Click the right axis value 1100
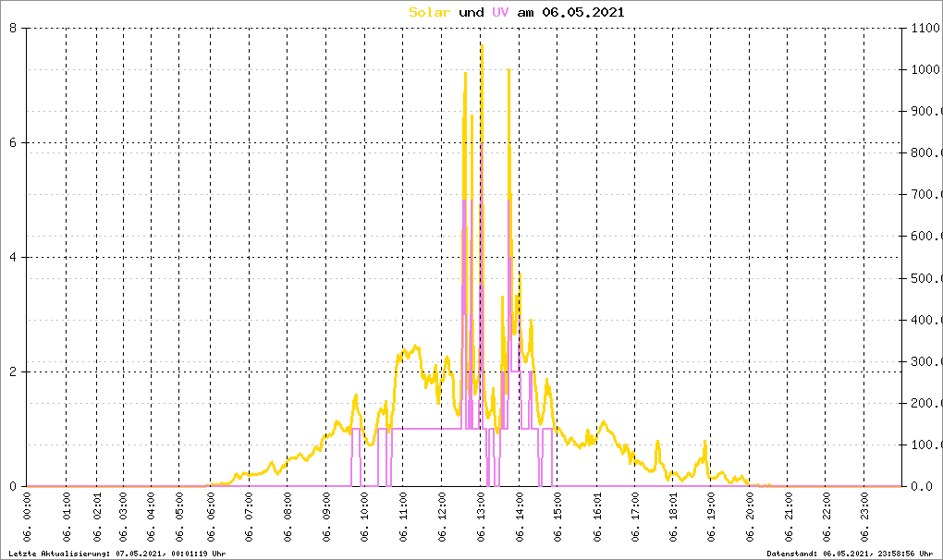 [925, 28]
